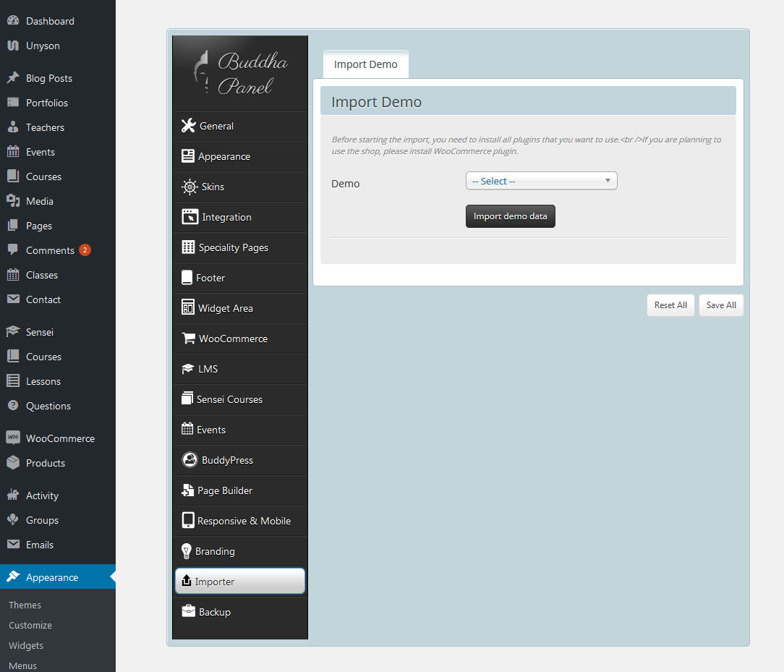Click the ship wheel Skins icon

click(189, 187)
